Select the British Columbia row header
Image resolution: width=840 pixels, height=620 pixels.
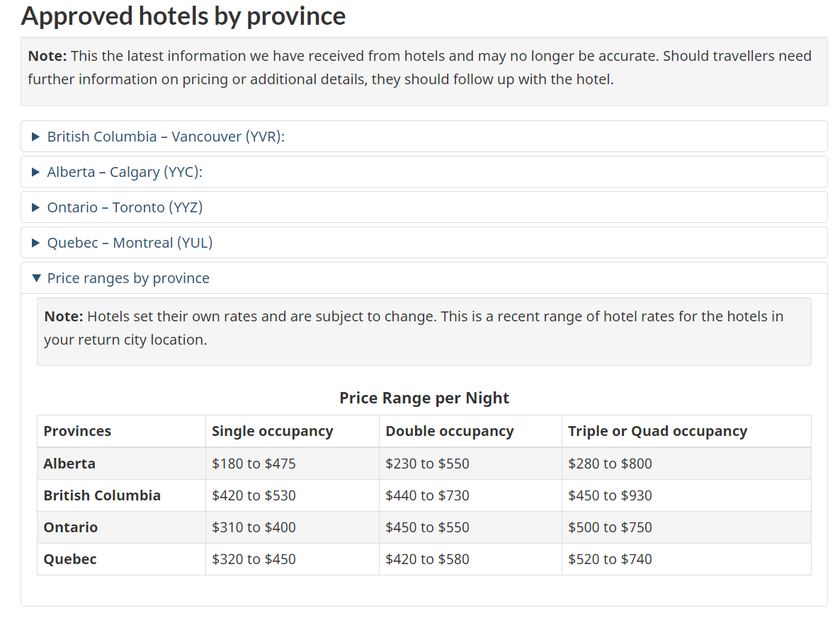coord(102,495)
